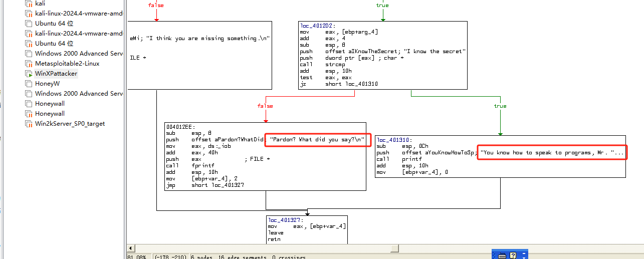644x259 pixels.
Task: Click the "You know how to speak" string
Action: coord(552,153)
